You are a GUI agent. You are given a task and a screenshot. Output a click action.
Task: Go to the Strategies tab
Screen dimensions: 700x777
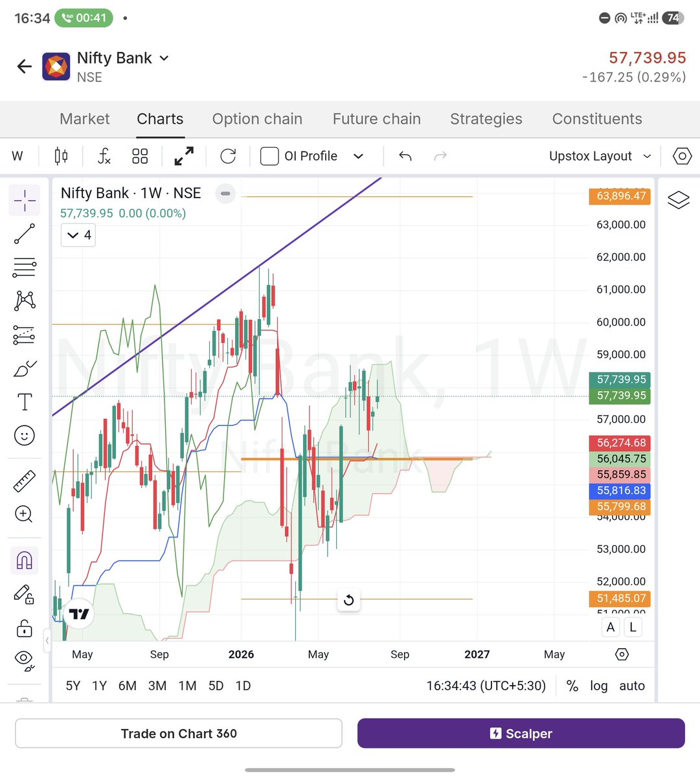pyautogui.click(x=486, y=119)
